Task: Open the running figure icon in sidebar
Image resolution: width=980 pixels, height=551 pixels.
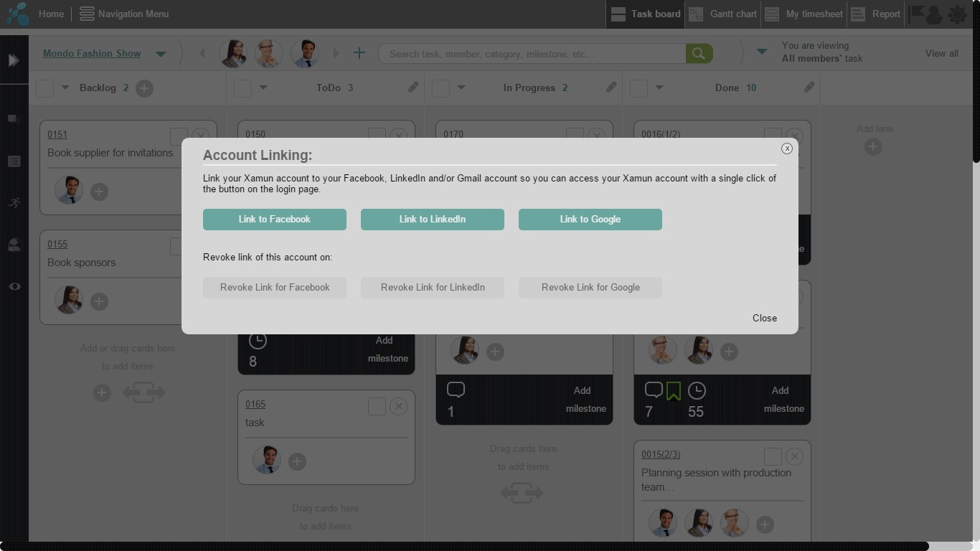Action: [x=14, y=203]
